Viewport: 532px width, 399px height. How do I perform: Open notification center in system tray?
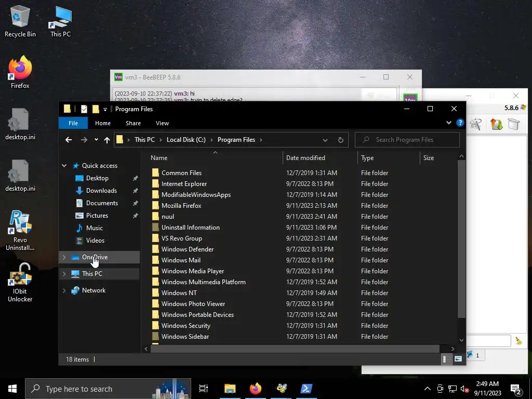[516, 389]
